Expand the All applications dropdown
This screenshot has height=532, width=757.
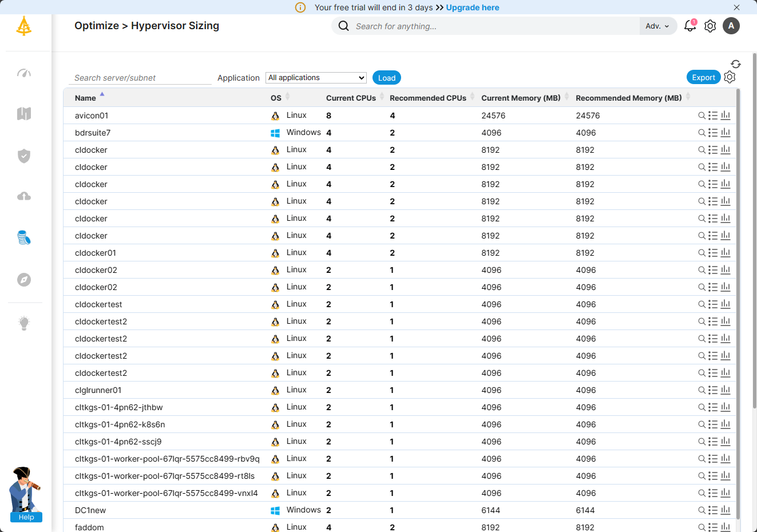(x=316, y=78)
